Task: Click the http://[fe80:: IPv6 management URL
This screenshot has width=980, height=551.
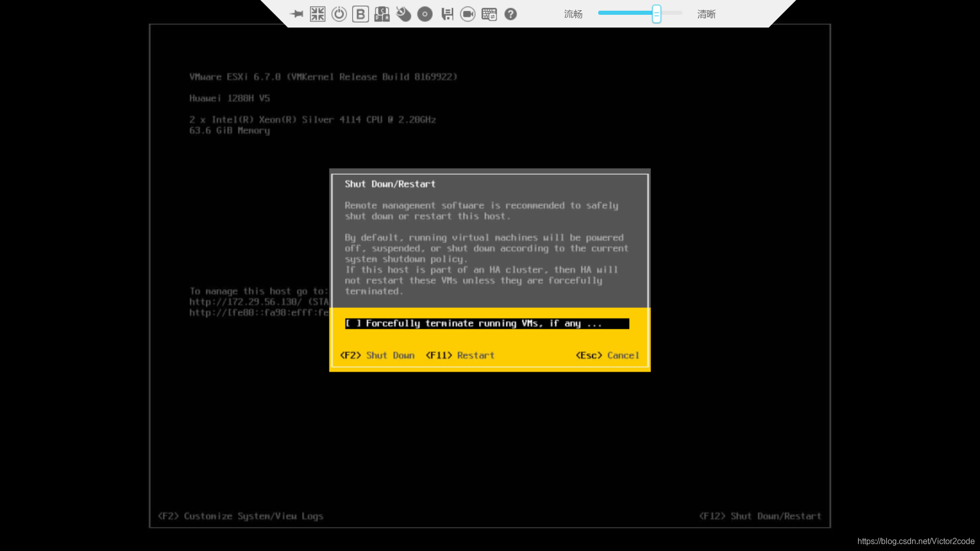Action: 259,313
